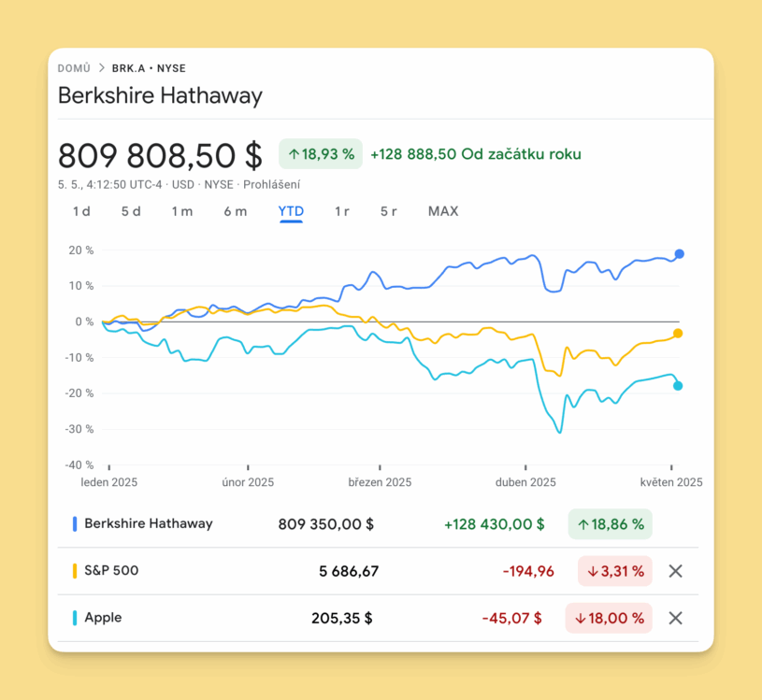Switch to the 1 m range tab
The height and width of the screenshot is (700, 762).
coord(181,211)
